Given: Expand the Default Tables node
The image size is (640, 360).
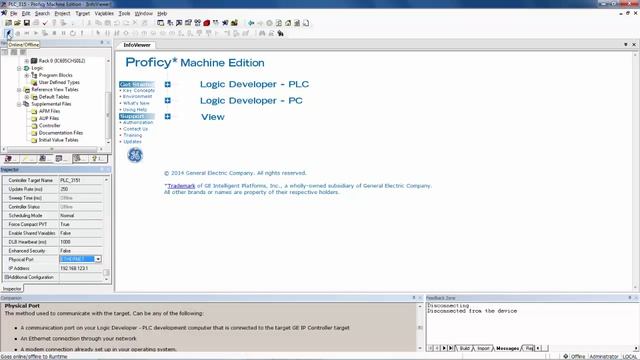Looking at the screenshot, I should tap(27, 97).
